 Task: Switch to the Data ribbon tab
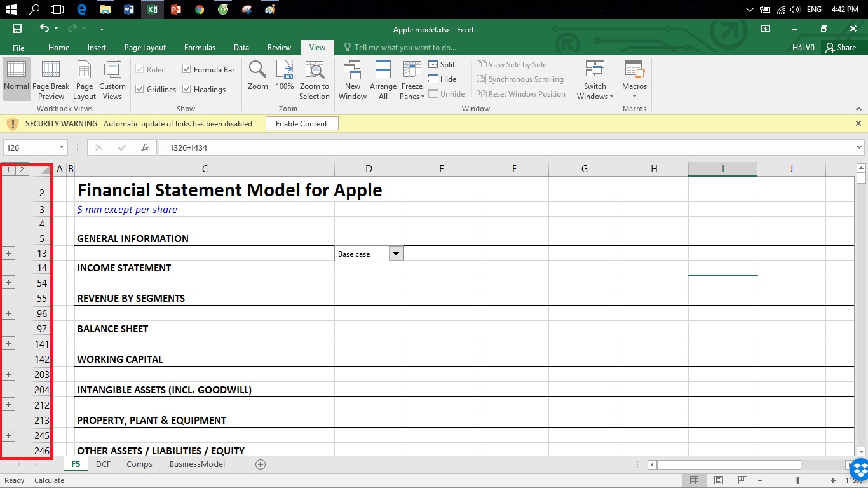coord(241,48)
